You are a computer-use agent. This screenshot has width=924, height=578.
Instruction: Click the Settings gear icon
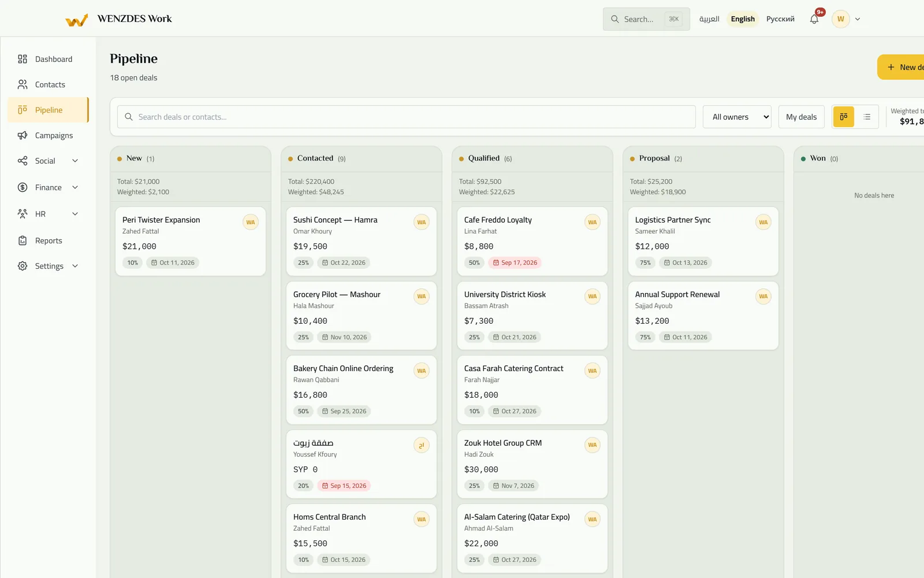coord(23,266)
